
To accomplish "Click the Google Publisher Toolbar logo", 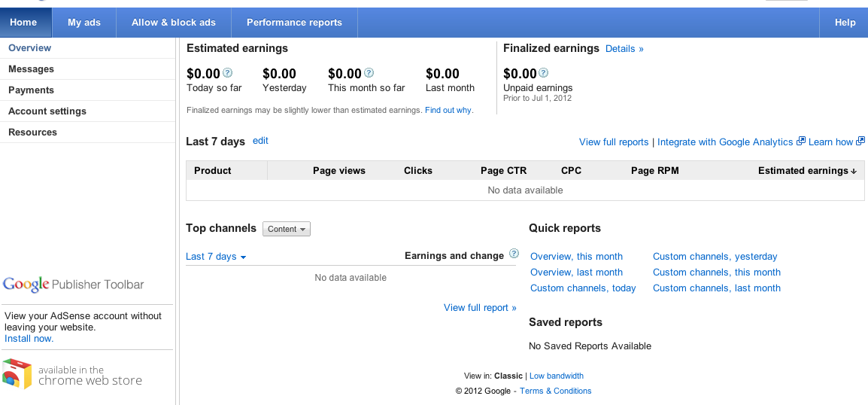I will tap(74, 285).
